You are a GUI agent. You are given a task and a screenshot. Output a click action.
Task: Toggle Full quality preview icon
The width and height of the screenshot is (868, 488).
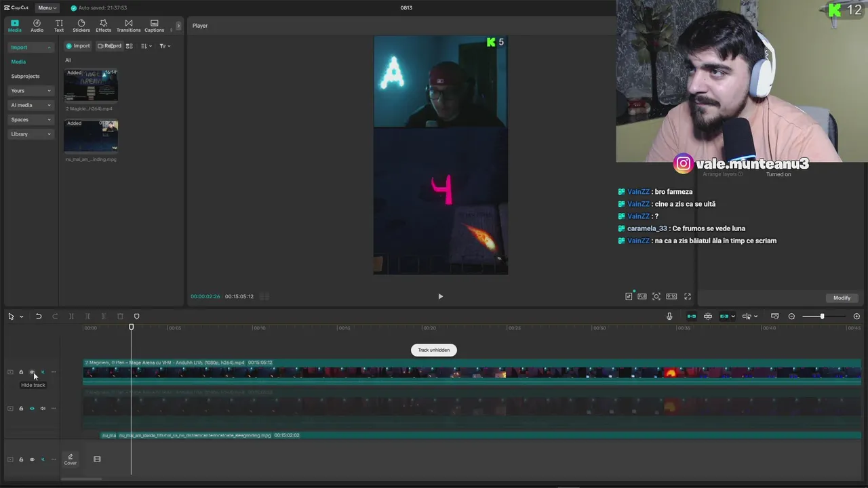[x=642, y=296]
